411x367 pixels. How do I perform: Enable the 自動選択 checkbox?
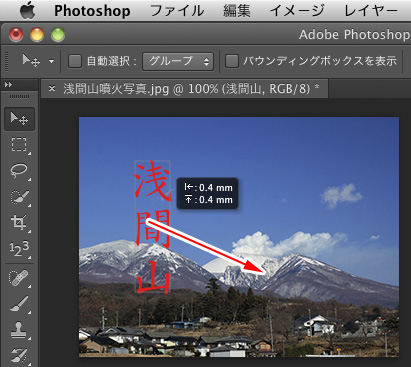click(75, 61)
